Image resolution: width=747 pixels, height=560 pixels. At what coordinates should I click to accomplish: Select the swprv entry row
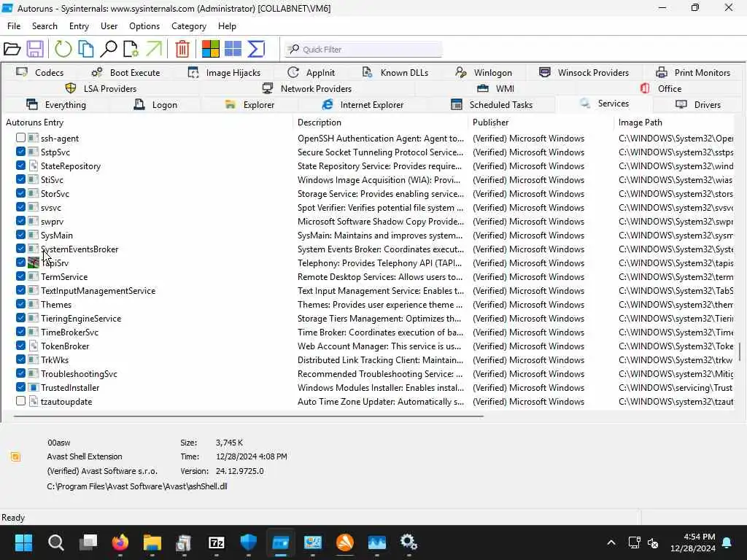pos(369,222)
